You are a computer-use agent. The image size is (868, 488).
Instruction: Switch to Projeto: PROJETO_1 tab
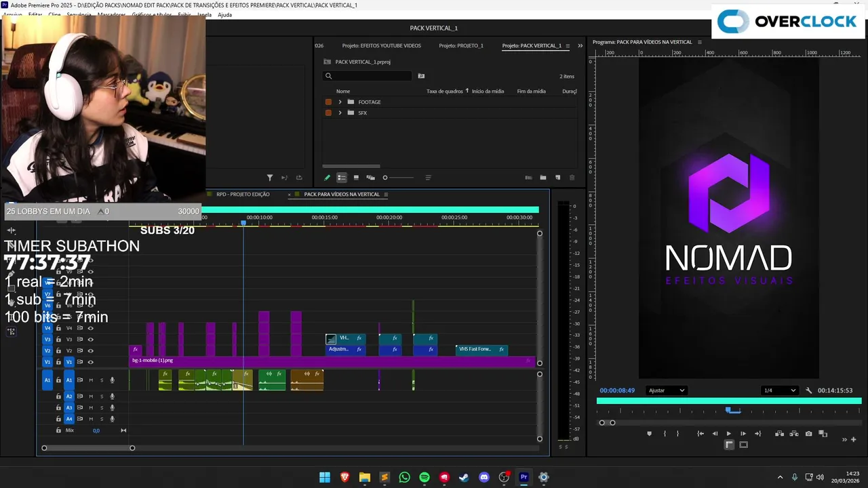click(x=461, y=45)
